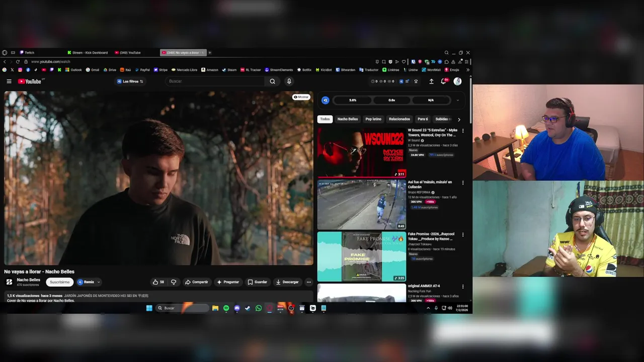This screenshot has width=644, height=362.
Task: Like the video with 58 likes
Action: (x=158, y=282)
